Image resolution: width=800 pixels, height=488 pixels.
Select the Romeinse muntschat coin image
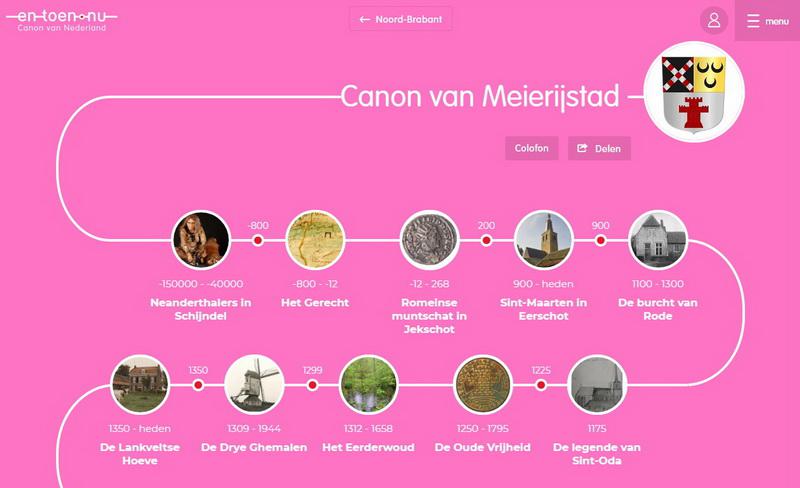(429, 241)
